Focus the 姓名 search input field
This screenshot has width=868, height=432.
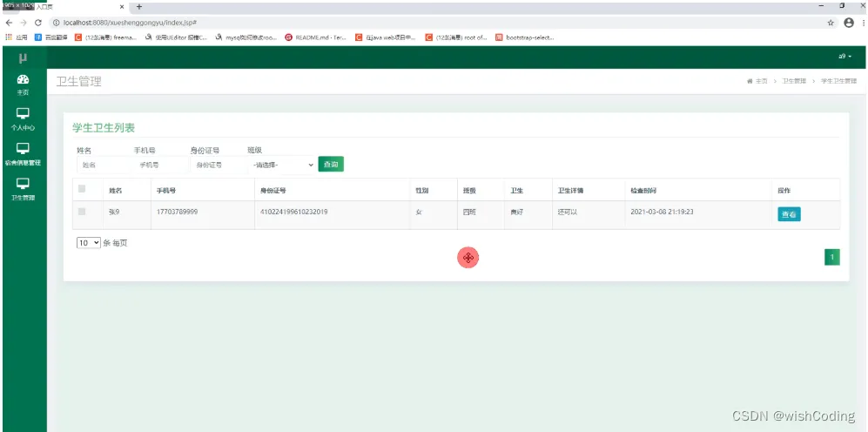104,165
